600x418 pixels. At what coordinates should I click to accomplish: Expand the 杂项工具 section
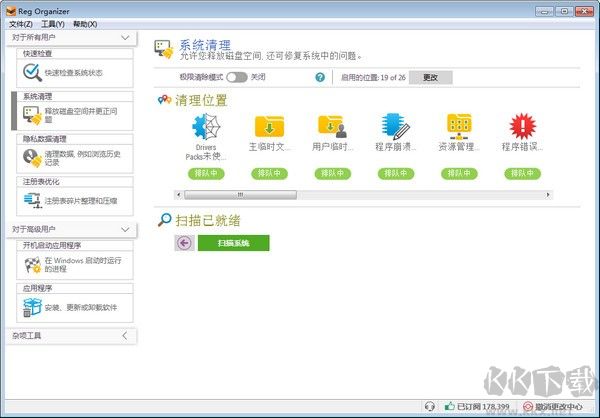pos(72,336)
